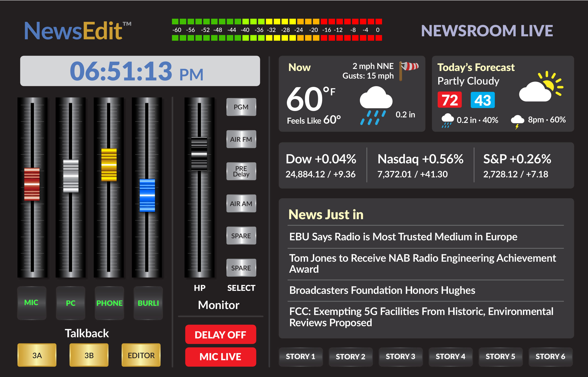Toggle the MIC channel button
588x377 pixels.
(32, 303)
